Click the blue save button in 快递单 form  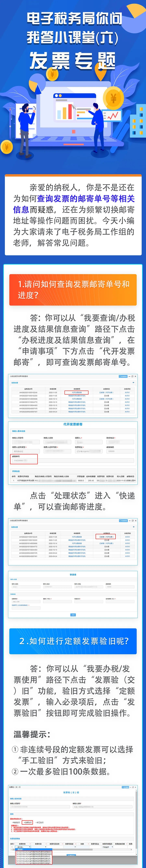73,615
